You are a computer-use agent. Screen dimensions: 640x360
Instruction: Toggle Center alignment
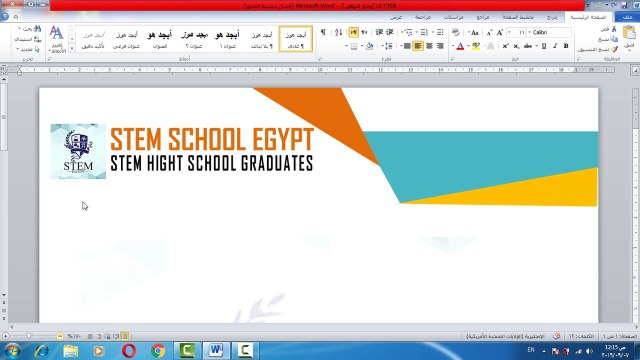click(x=429, y=46)
